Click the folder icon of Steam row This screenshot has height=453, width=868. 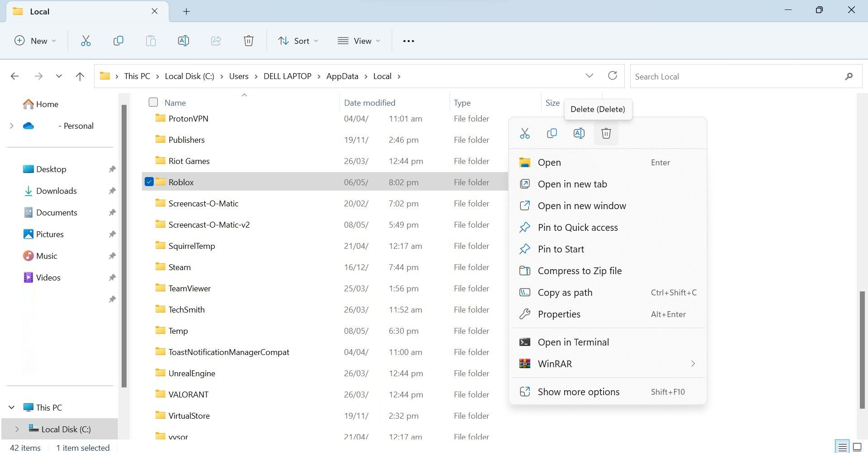pos(160,266)
